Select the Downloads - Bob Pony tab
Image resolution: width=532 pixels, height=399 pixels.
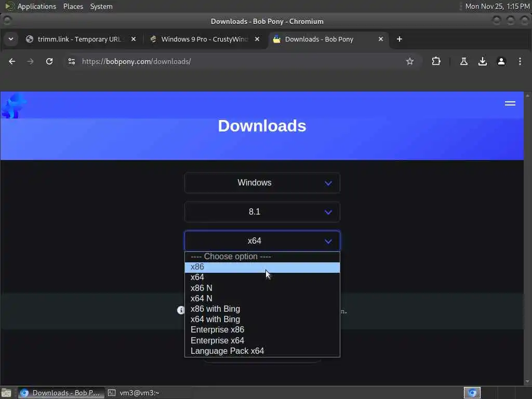(x=328, y=39)
